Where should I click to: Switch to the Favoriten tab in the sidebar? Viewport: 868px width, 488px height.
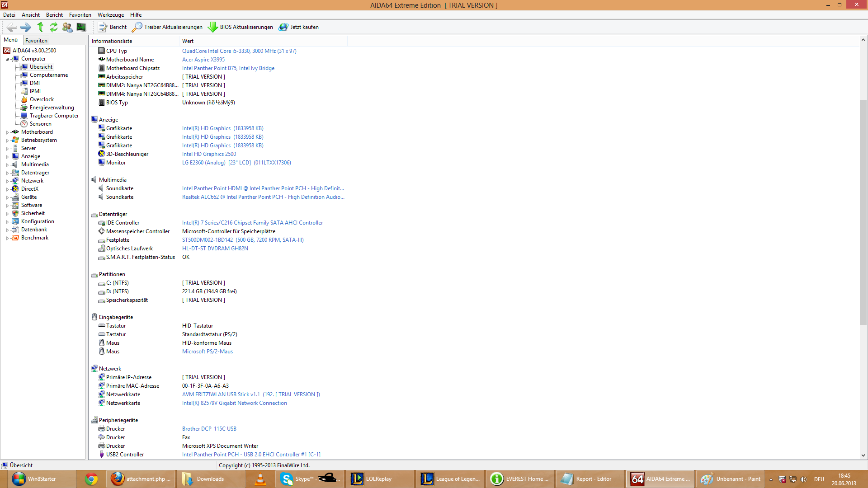(36, 41)
